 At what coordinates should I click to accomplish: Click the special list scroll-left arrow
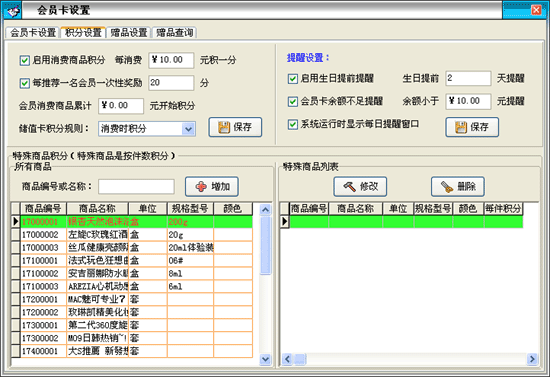(x=287, y=359)
